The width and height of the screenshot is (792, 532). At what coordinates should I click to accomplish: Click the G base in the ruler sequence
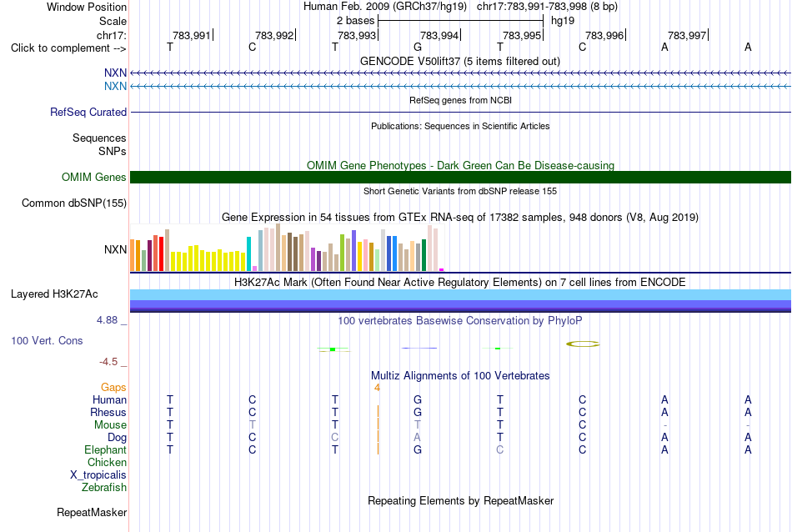(x=417, y=47)
